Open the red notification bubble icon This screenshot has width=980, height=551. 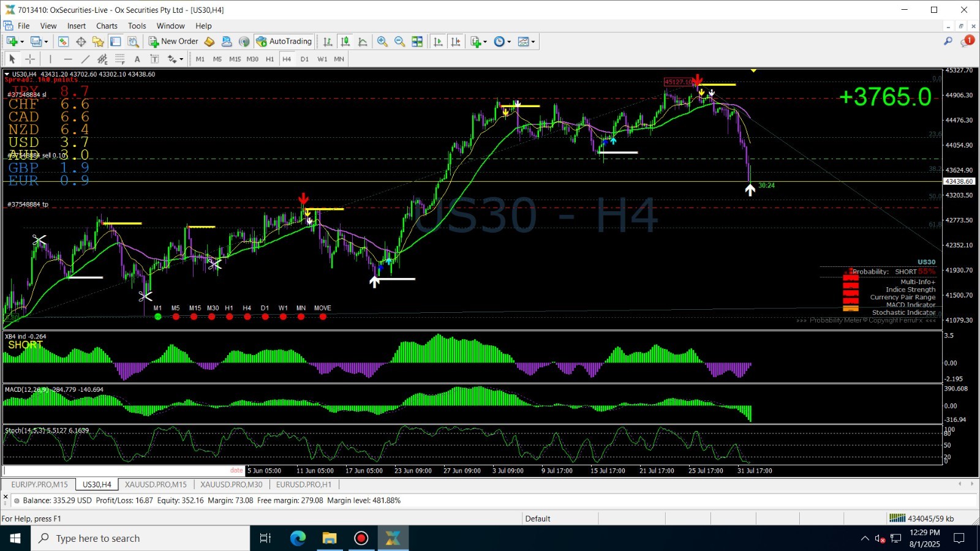[x=967, y=41]
